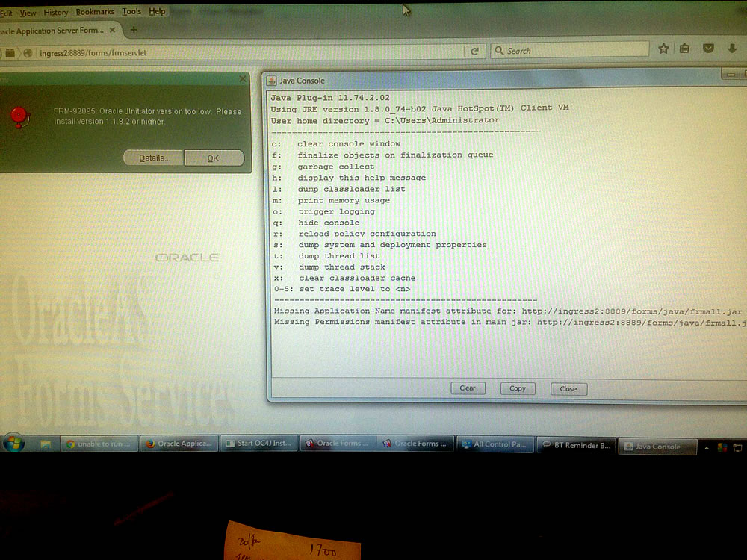The image size is (747, 560).
Task: Switch to Start OC4J Instance taskbar item
Action: pyautogui.click(x=260, y=444)
